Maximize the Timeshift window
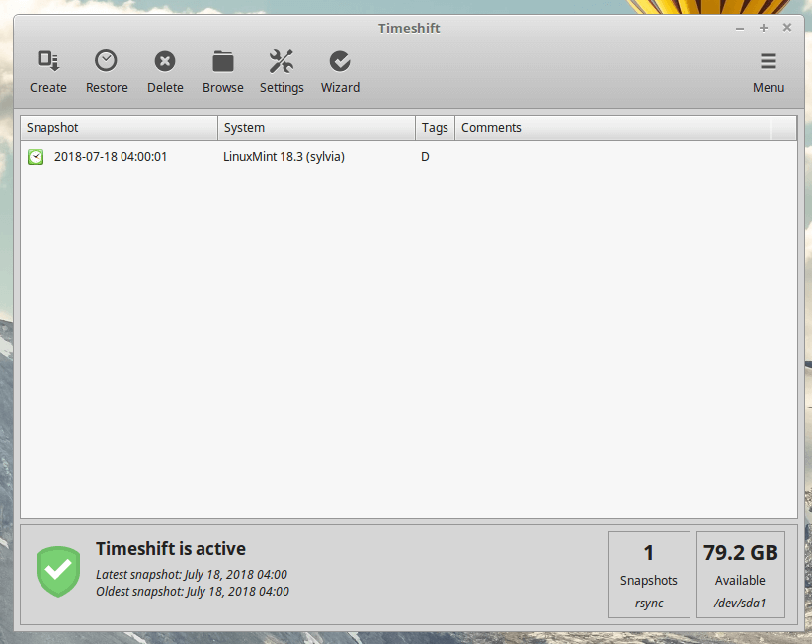The height and width of the screenshot is (644, 812). tap(764, 28)
